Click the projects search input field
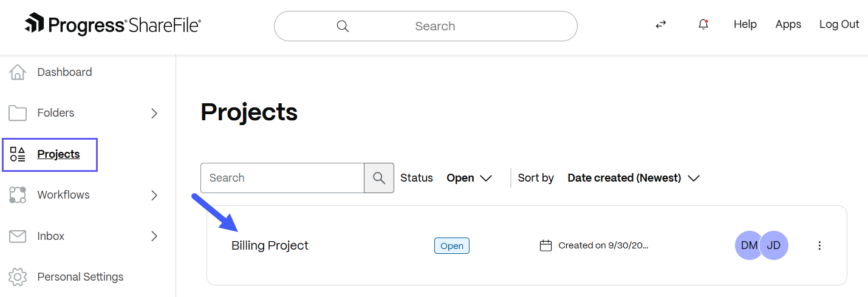The height and width of the screenshot is (297, 868). [x=282, y=178]
